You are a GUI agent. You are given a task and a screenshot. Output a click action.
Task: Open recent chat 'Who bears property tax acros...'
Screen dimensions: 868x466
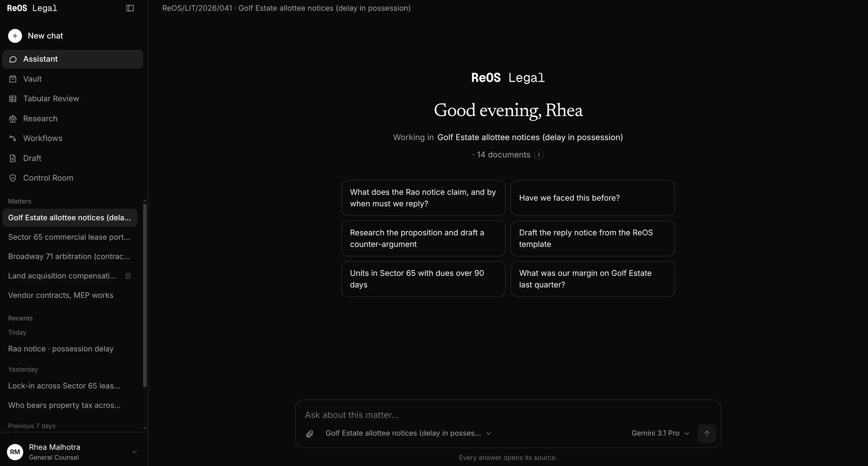click(70, 406)
